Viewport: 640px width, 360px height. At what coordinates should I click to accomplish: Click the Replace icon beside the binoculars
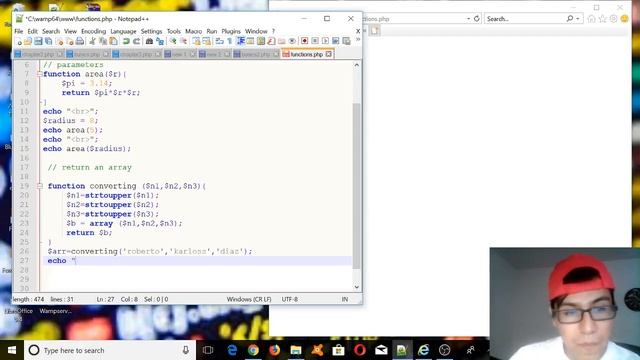click(x=160, y=41)
